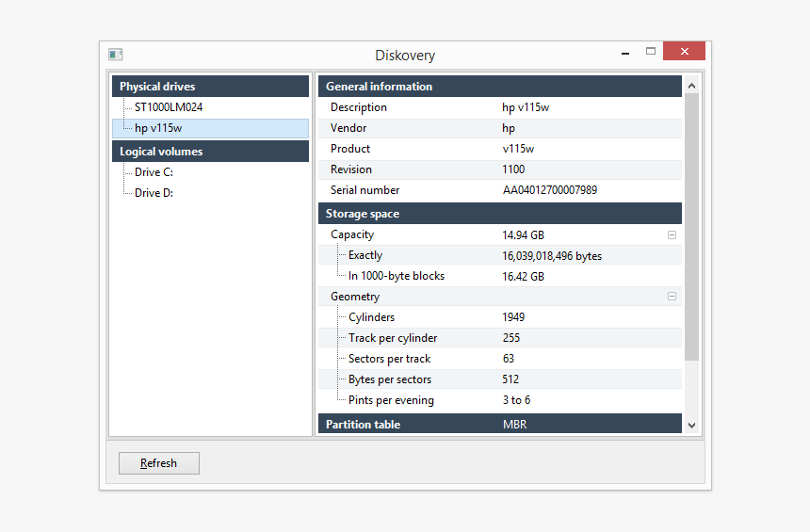The height and width of the screenshot is (532, 810).
Task: Click the Partition table header row
Action: coord(499,425)
